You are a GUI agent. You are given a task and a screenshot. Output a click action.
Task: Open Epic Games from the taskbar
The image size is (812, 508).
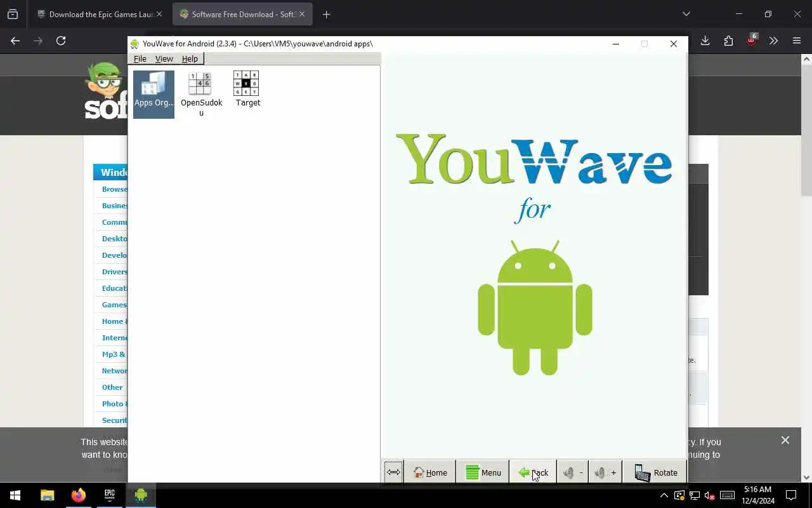pos(110,495)
